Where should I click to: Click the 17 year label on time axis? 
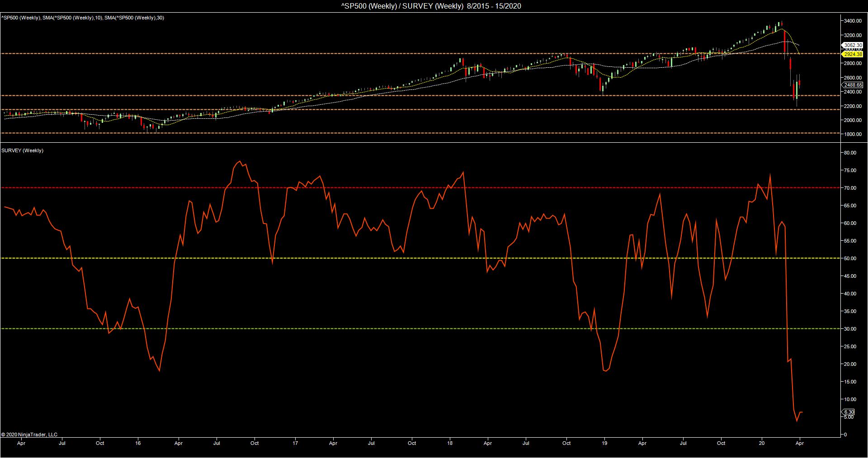[295, 443]
